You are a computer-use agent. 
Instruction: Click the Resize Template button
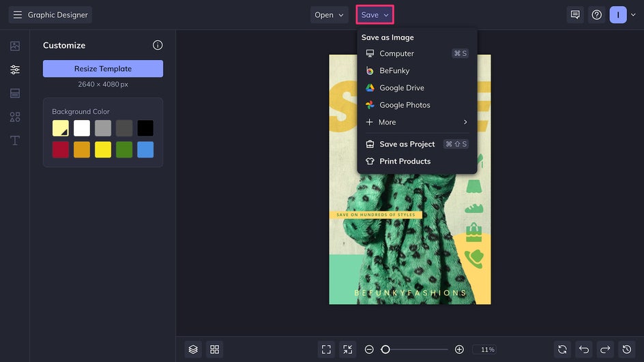click(x=103, y=69)
